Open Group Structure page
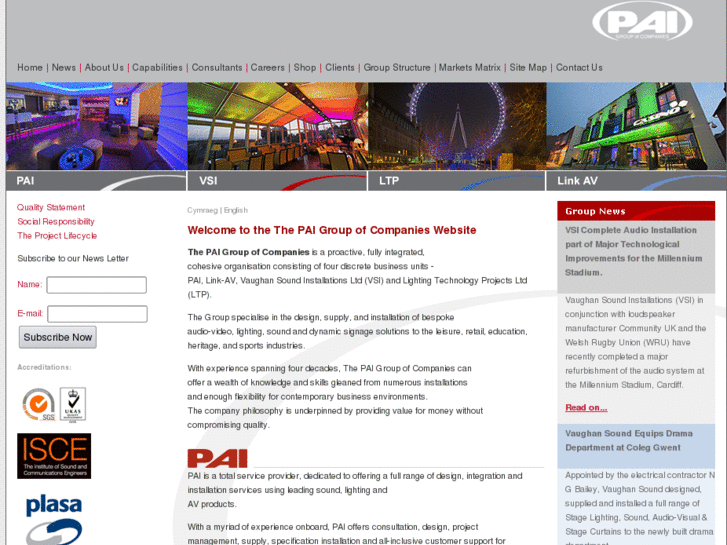Viewport: 727px width, 545px height. [x=397, y=68]
